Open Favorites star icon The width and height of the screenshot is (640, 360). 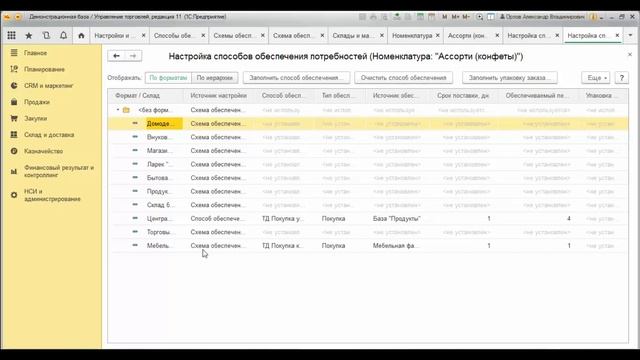coord(29,36)
